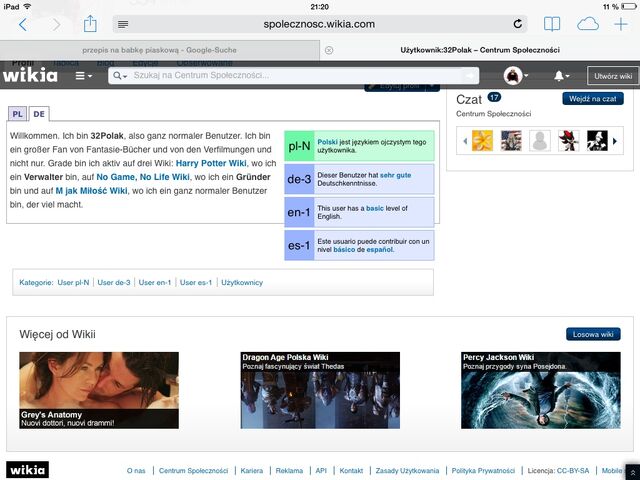The width and height of the screenshot is (640, 480).
Task: Open search scope magnifier dropdown
Action: pyautogui.click(x=120, y=76)
